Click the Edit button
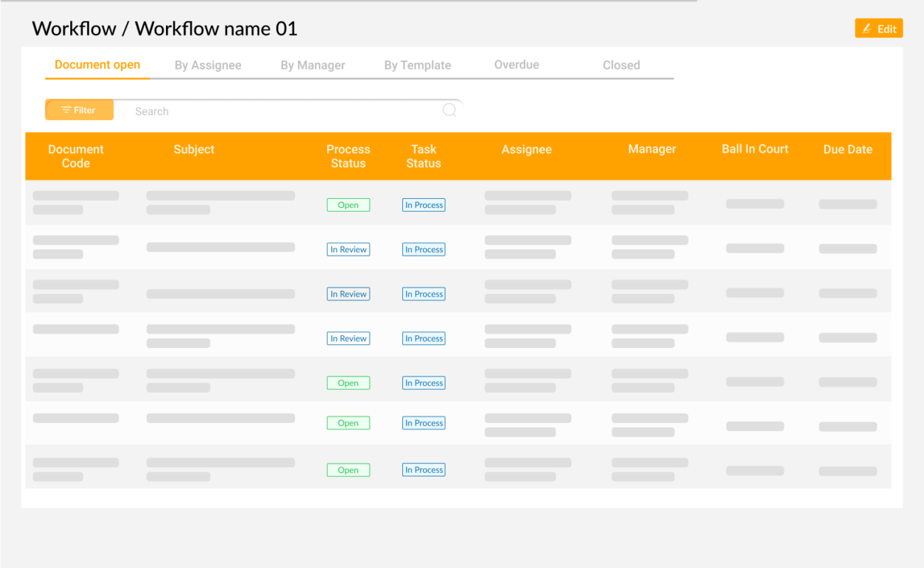 point(879,28)
